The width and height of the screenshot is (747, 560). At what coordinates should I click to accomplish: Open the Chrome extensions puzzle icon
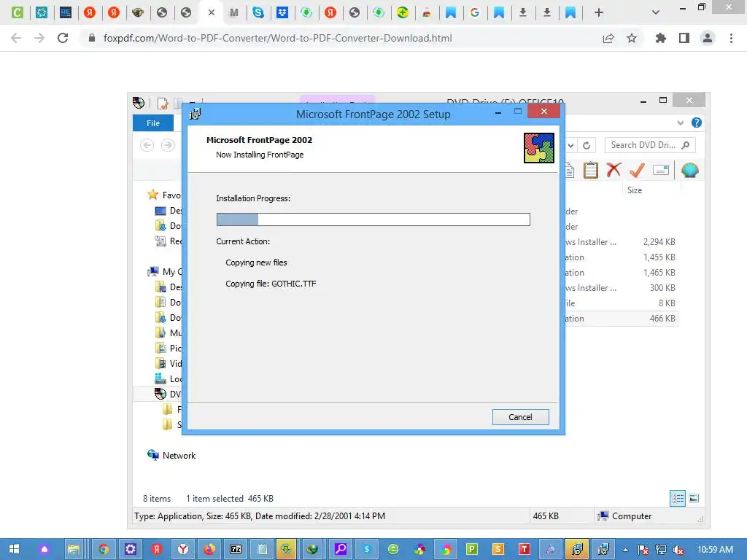point(661,38)
